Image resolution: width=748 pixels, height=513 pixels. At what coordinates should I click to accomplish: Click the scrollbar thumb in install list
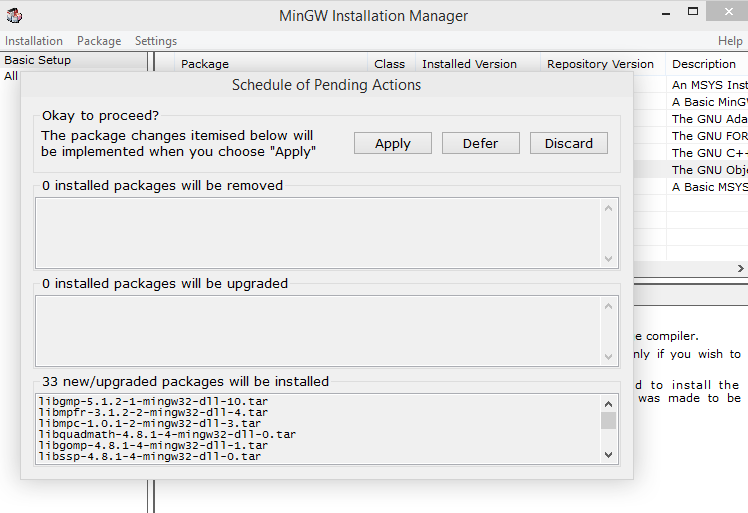[x=608, y=421]
